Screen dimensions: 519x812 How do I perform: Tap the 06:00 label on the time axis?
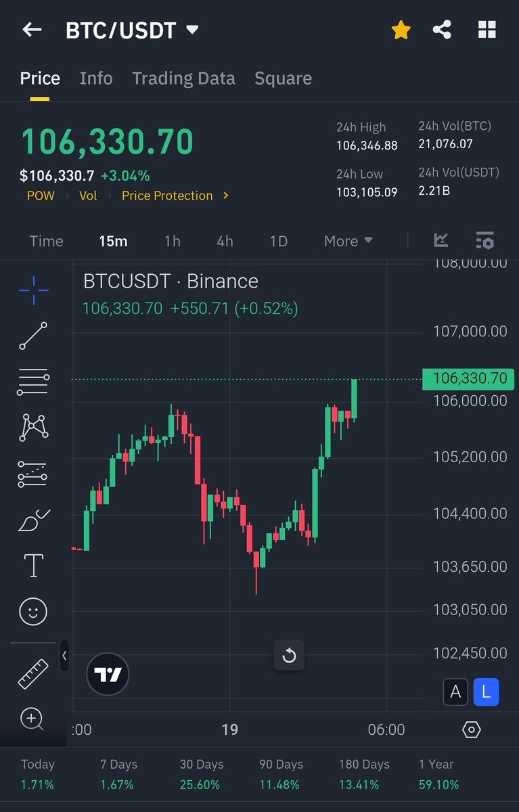tap(386, 729)
